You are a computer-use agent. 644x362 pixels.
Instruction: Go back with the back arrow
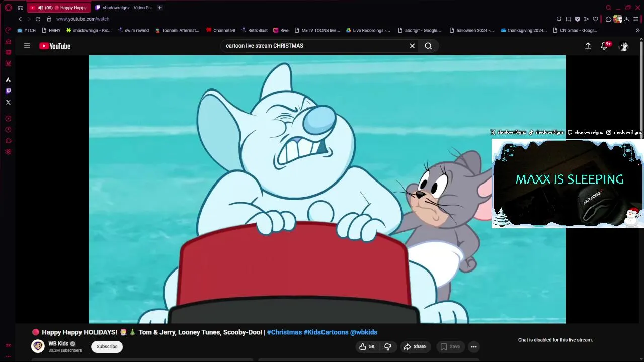click(20, 19)
